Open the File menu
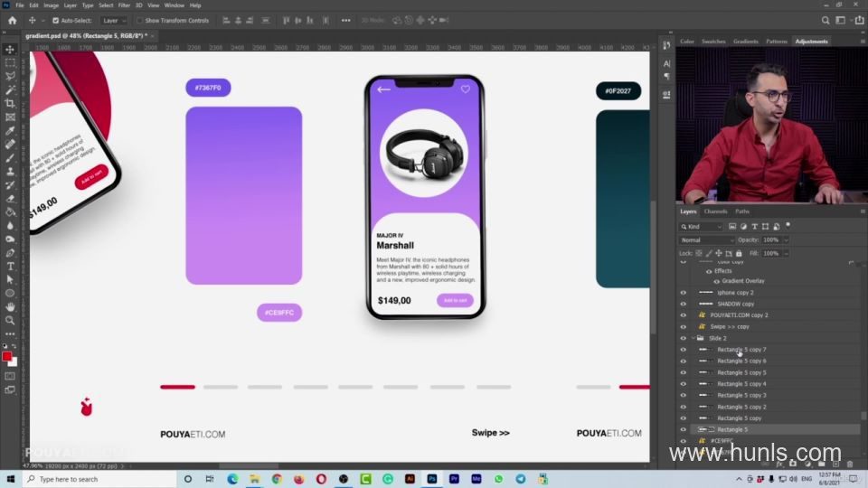 tap(19, 5)
